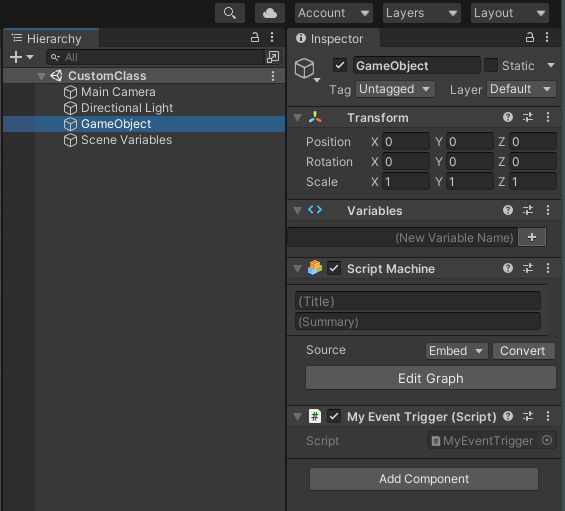The height and width of the screenshot is (511, 565).
Task: Open the Variables component three-dot menu
Action: (x=548, y=210)
